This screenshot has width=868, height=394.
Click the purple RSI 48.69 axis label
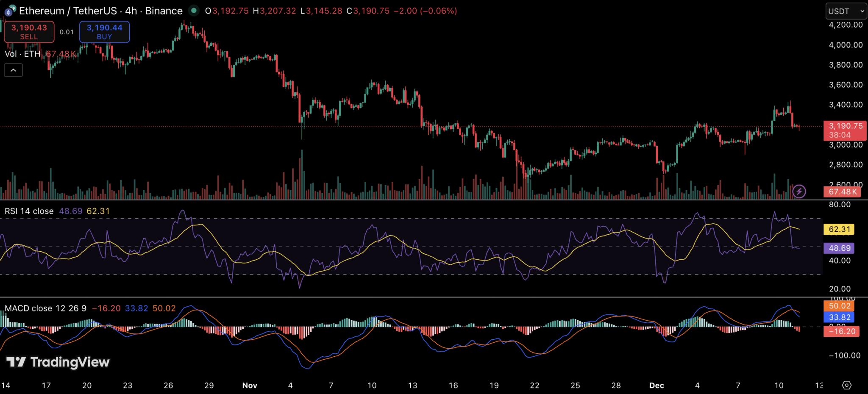(x=839, y=248)
